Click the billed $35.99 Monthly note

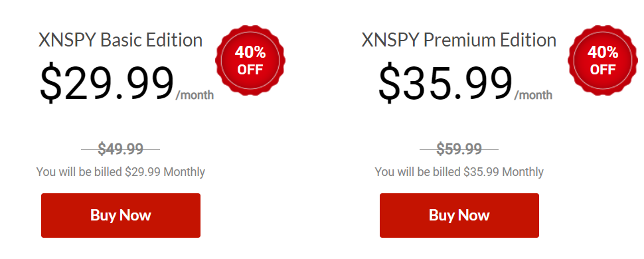459,172
